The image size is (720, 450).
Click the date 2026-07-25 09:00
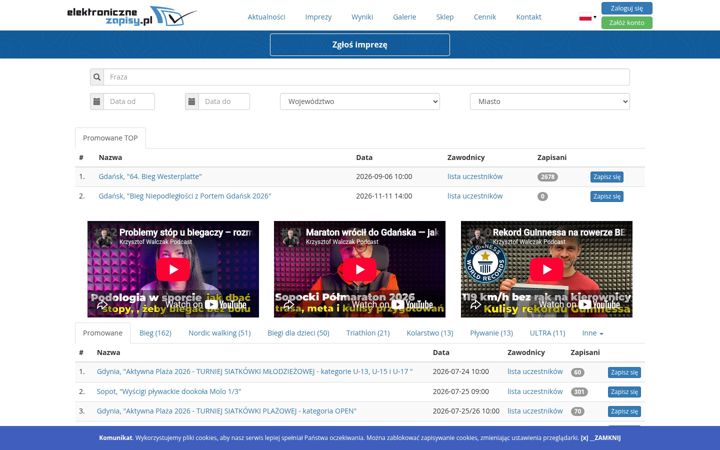pos(461,392)
